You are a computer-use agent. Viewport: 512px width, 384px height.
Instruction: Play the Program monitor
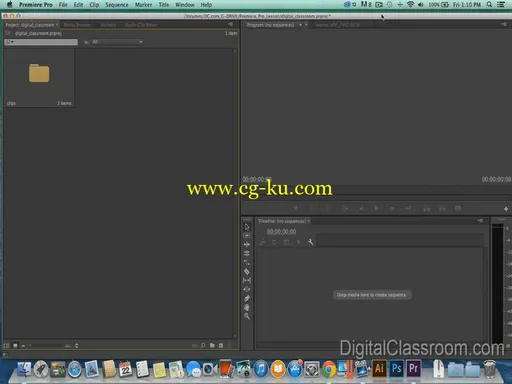coord(376,208)
